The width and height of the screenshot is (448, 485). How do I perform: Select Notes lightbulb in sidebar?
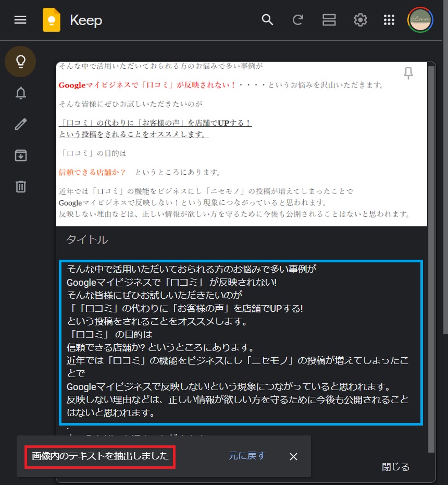coord(20,62)
